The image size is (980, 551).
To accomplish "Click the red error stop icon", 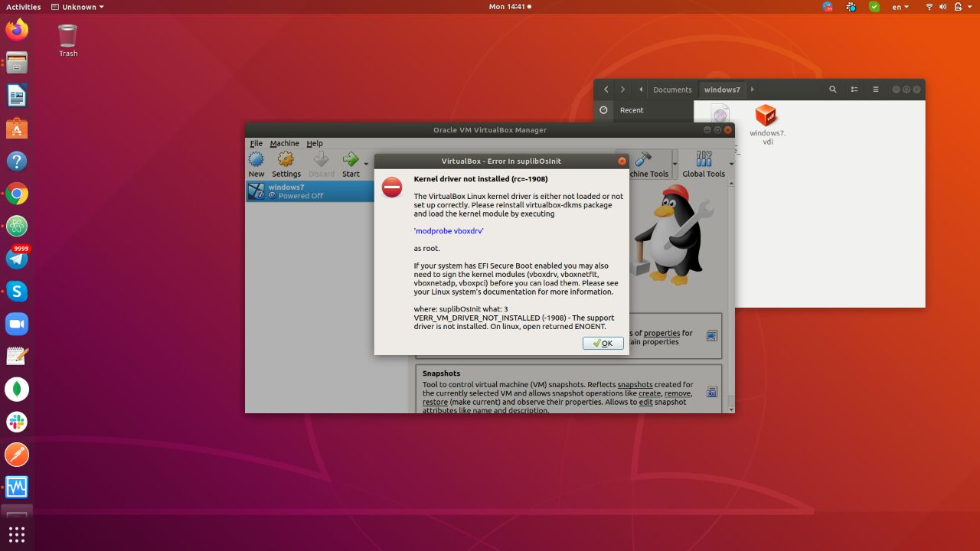I will click(x=392, y=187).
